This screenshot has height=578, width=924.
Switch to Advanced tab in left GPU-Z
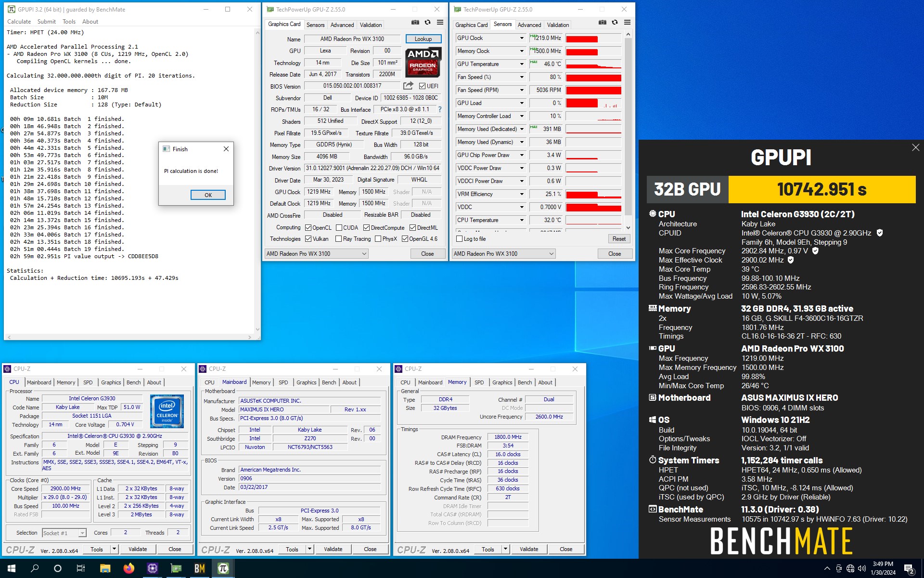[342, 25]
